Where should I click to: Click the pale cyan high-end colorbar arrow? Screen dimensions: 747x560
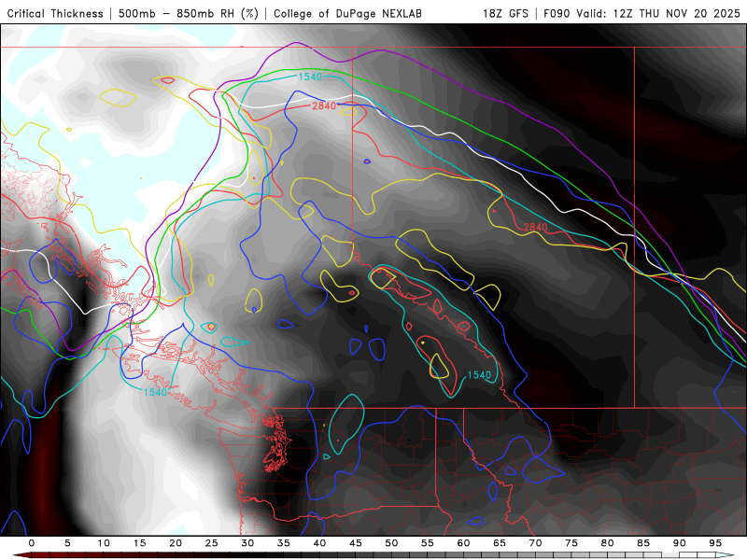pyautogui.click(x=725, y=555)
